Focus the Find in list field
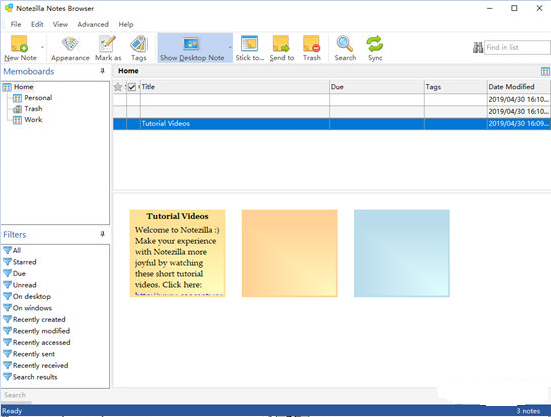This screenshot has height=417, width=551. tap(517, 47)
